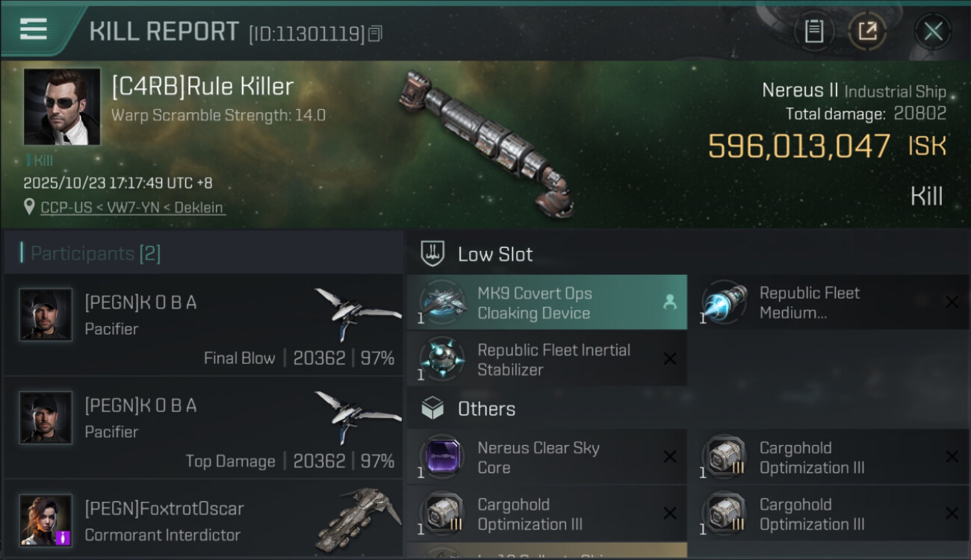Click the Low Slot section header
971x560 pixels.
coord(494,254)
